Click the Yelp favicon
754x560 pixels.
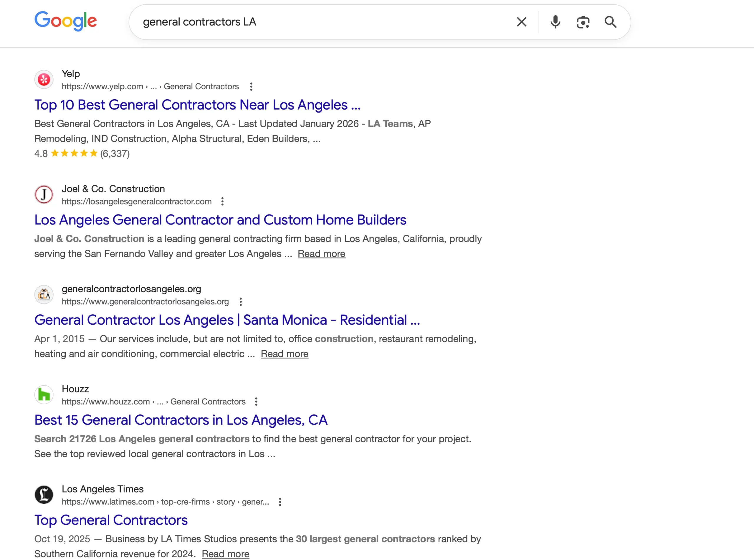click(44, 80)
